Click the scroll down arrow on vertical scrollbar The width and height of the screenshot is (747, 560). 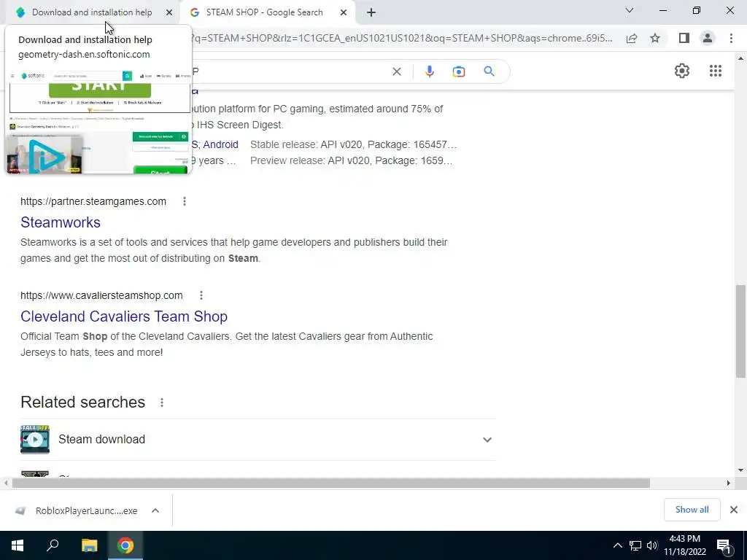click(x=740, y=470)
